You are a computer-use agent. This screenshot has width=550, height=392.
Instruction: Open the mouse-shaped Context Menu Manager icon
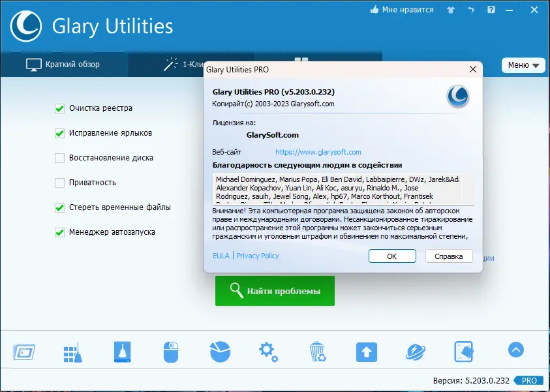(171, 352)
